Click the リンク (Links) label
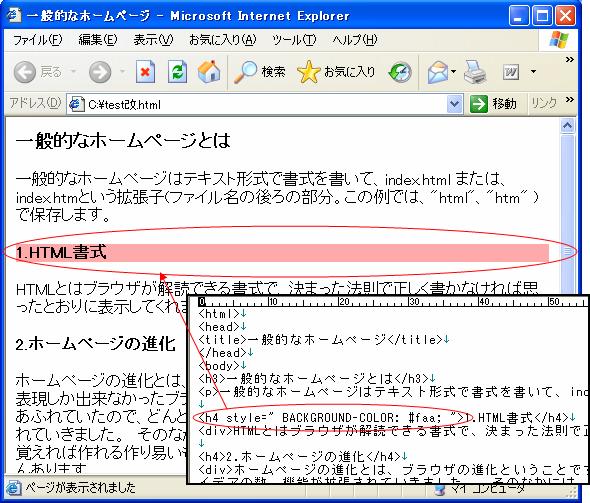This screenshot has height=503, width=590. (544, 103)
